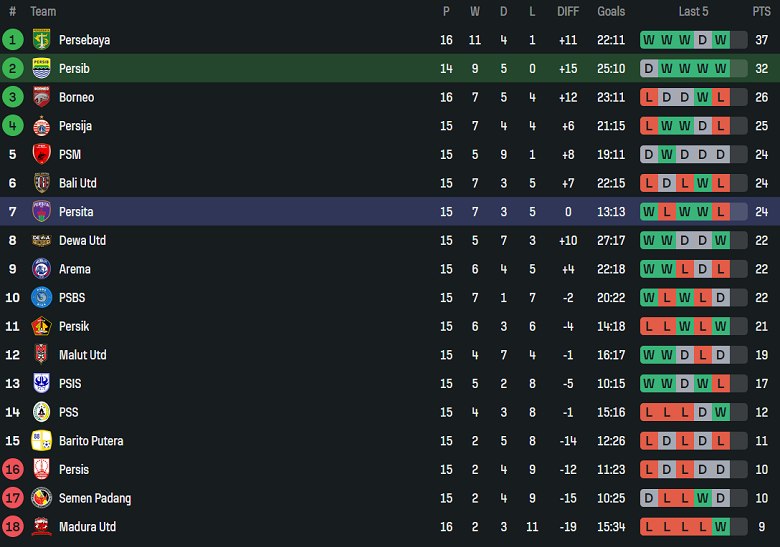Open the Dewa Utd team link
The image size is (780, 547).
(82, 241)
